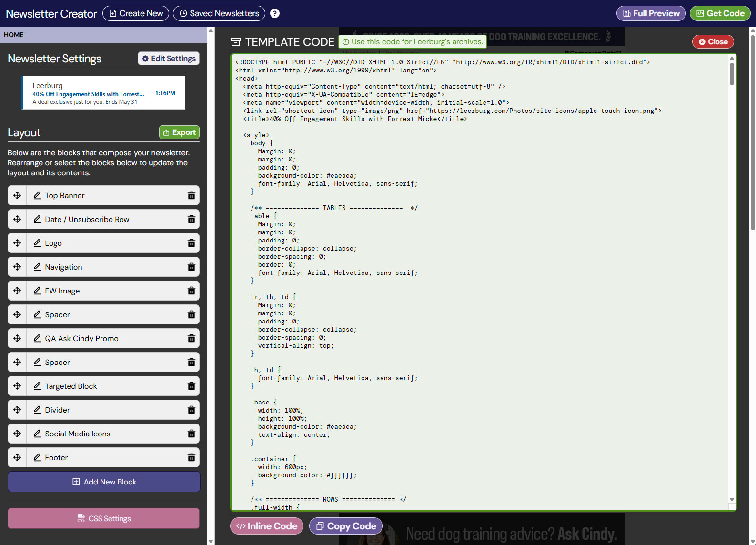This screenshot has width=756, height=545.
Task: Delete the Top Banner block
Action: [192, 195]
